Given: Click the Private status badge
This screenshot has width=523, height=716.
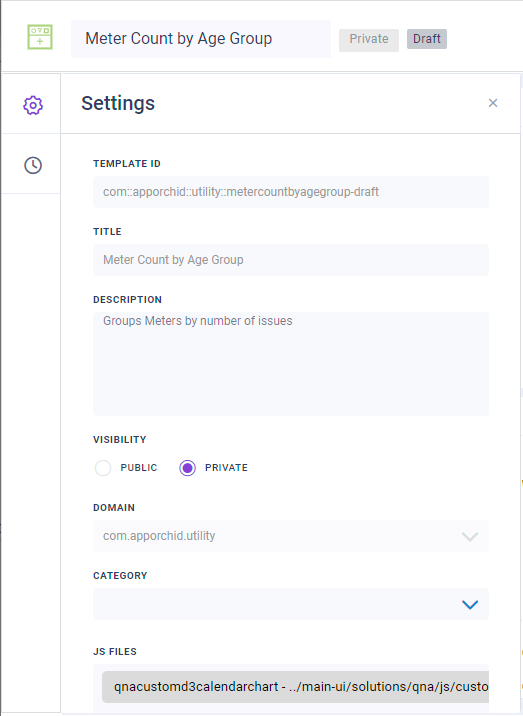Looking at the screenshot, I should 369,39.
